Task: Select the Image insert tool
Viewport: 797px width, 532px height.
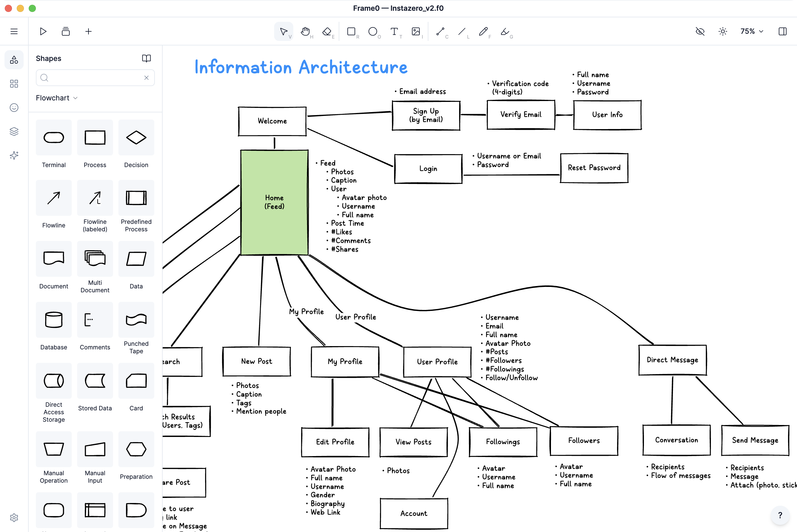Action: 416,32
